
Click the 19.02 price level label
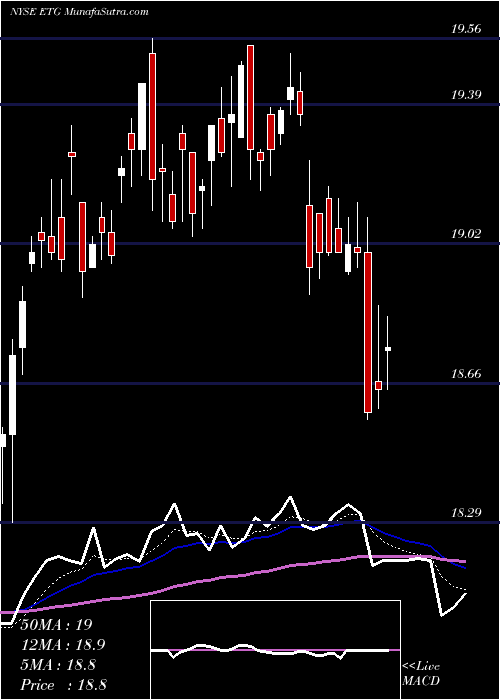466,233
